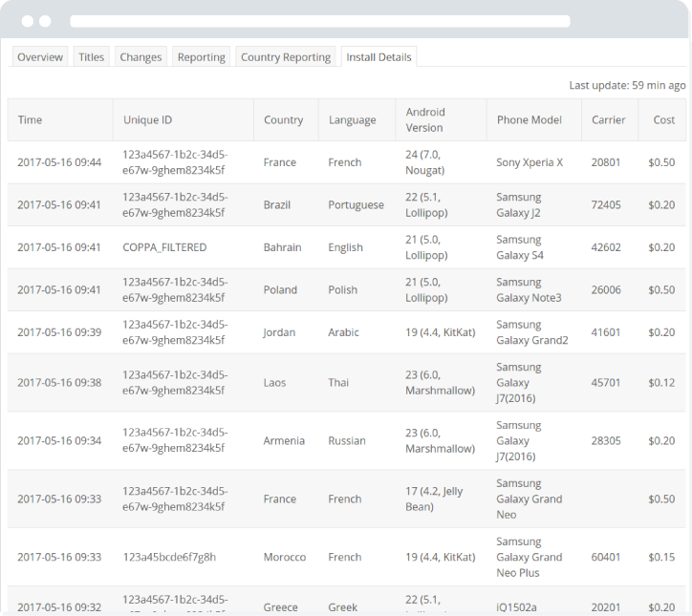Select the Android Version column header
Viewport: 692px width, 616px height.
pyautogui.click(x=424, y=120)
